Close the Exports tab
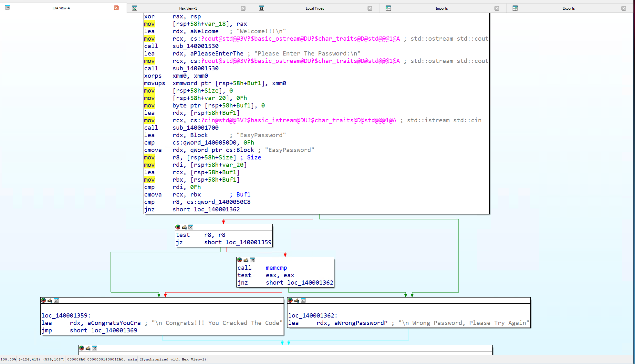Screen dimensions: 635x364 point(624,8)
